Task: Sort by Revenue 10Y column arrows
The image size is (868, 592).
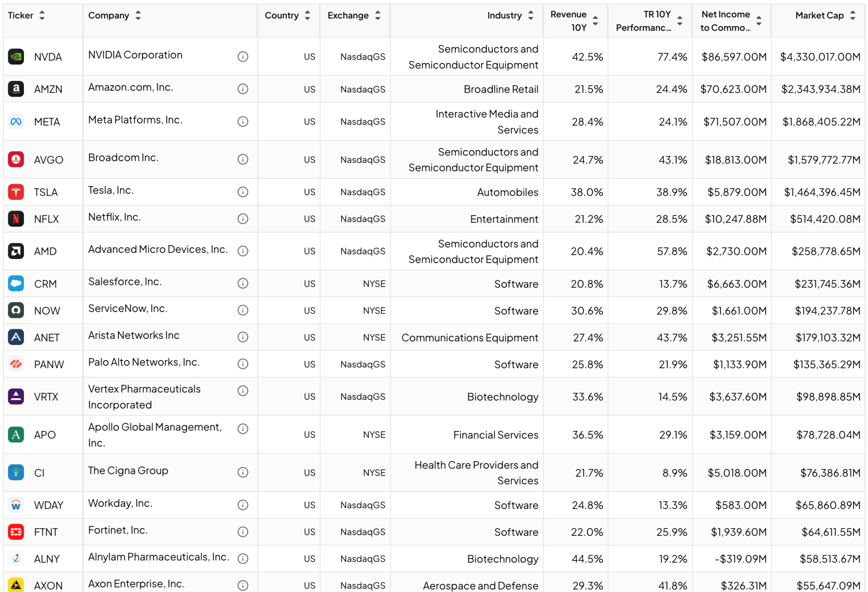Action: [x=595, y=21]
